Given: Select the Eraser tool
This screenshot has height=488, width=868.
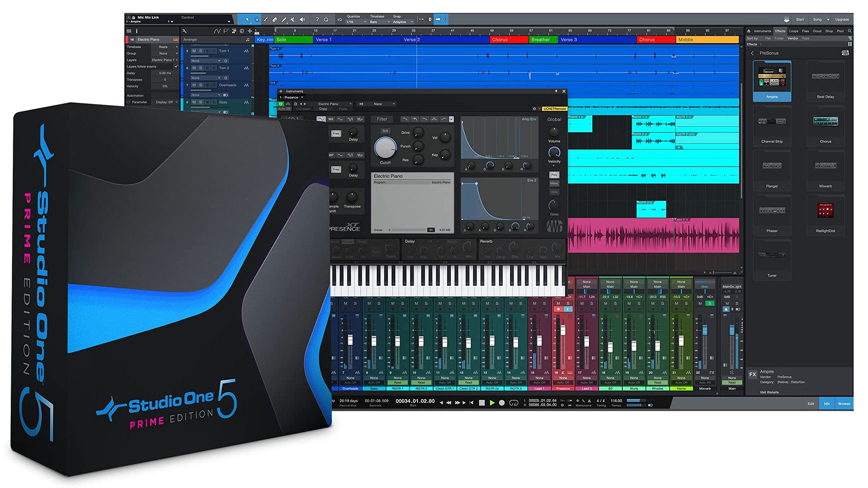Looking at the screenshot, I should click(x=274, y=19).
